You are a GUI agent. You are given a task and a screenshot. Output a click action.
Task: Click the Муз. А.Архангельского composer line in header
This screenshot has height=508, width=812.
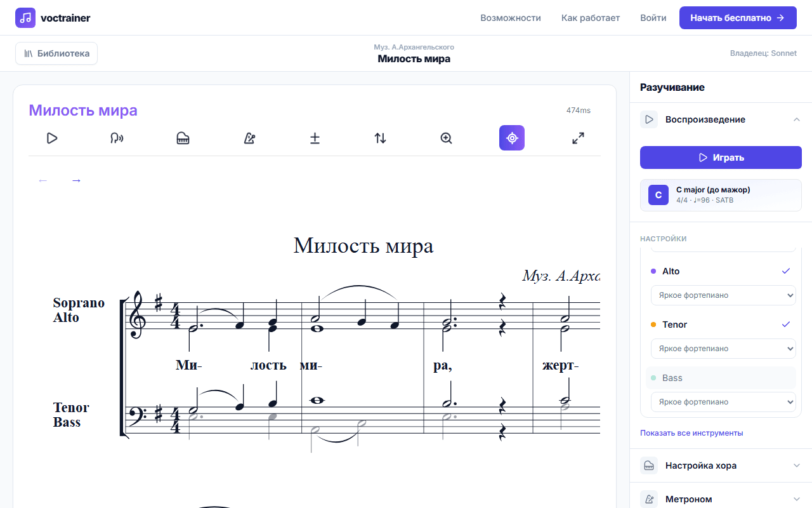click(x=414, y=47)
